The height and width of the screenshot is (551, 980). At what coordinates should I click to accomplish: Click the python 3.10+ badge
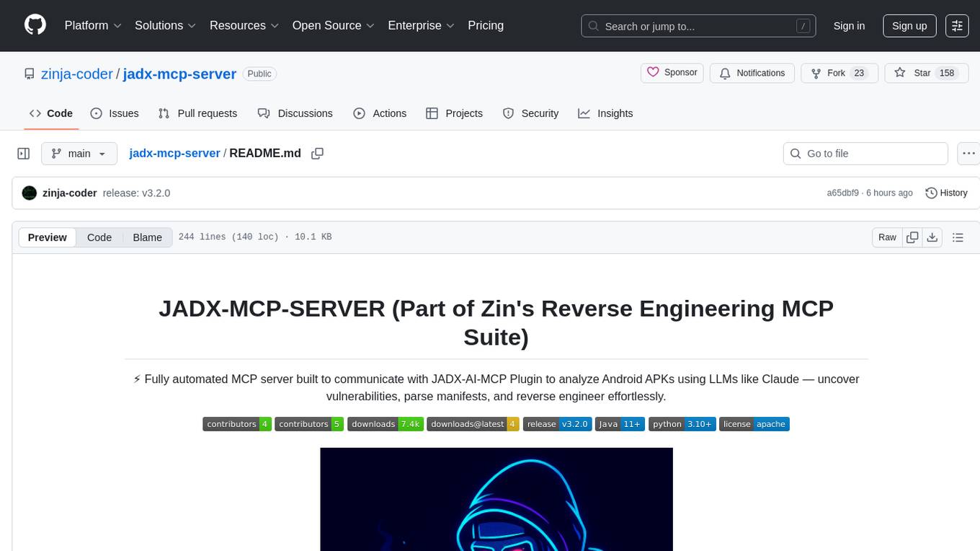pos(682,424)
